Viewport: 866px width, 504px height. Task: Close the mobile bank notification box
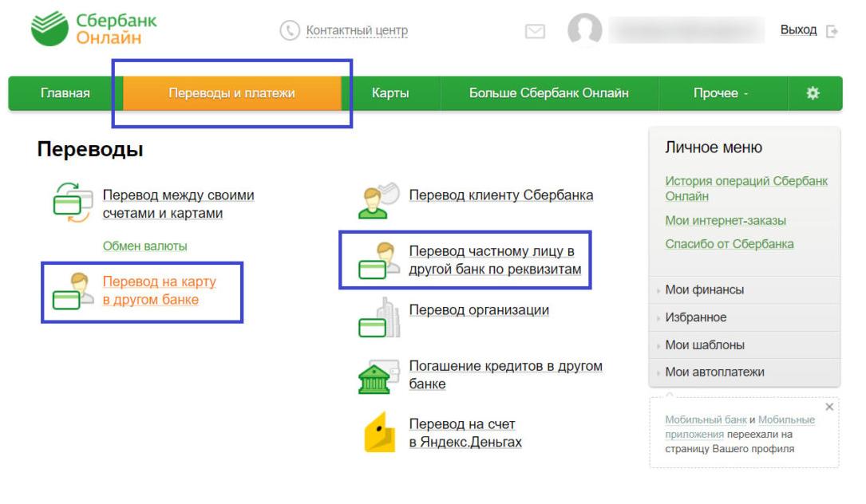tap(829, 407)
